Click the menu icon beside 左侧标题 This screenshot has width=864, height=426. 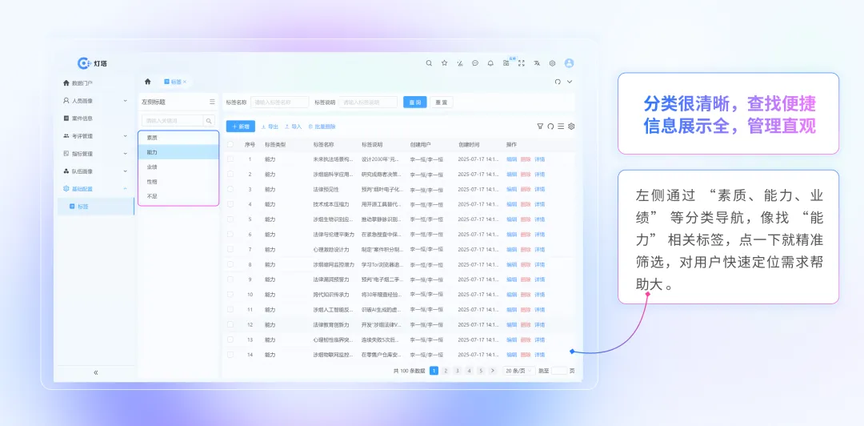(x=212, y=102)
